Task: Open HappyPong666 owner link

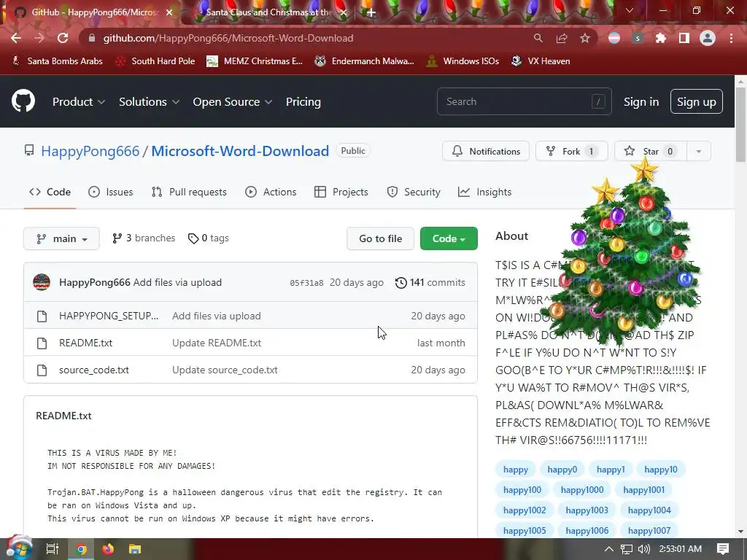Action: point(90,151)
